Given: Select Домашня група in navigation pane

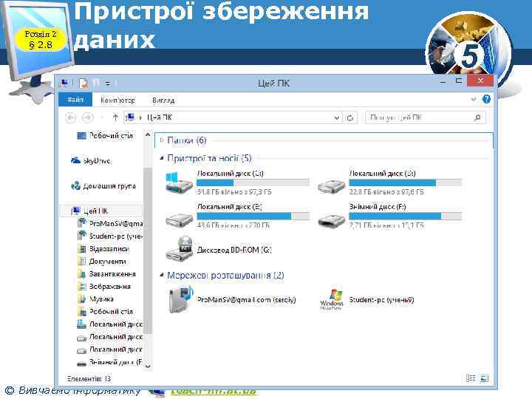Looking at the screenshot, I should pos(103,186).
